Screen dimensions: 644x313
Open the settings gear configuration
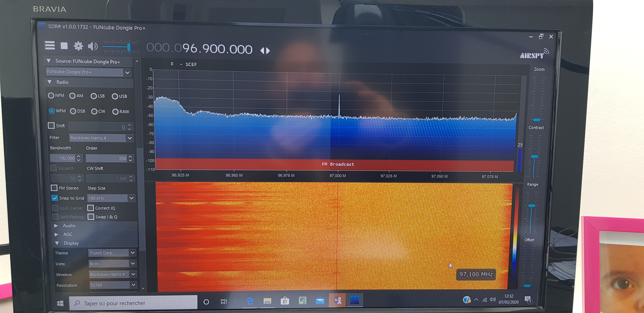coord(78,46)
